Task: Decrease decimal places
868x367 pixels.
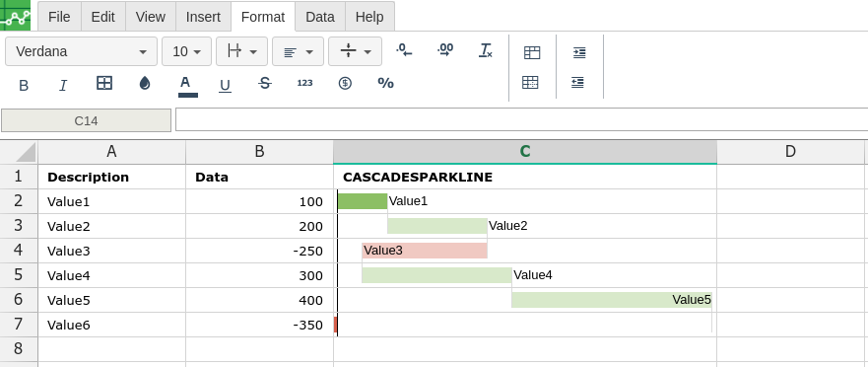Action: pyautogui.click(x=404, y=50)
